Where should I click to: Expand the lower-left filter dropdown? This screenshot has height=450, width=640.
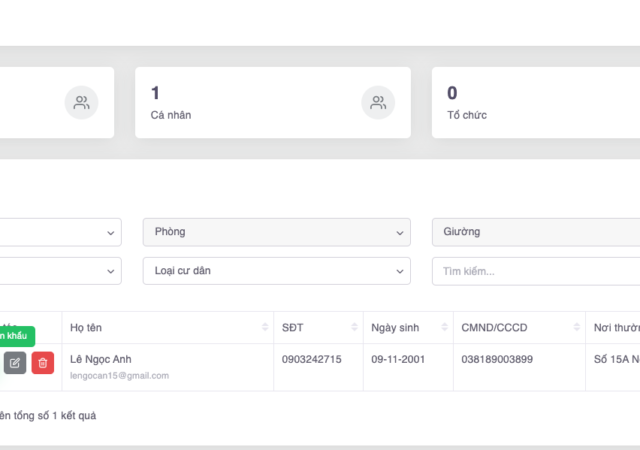tap(60, 271)
